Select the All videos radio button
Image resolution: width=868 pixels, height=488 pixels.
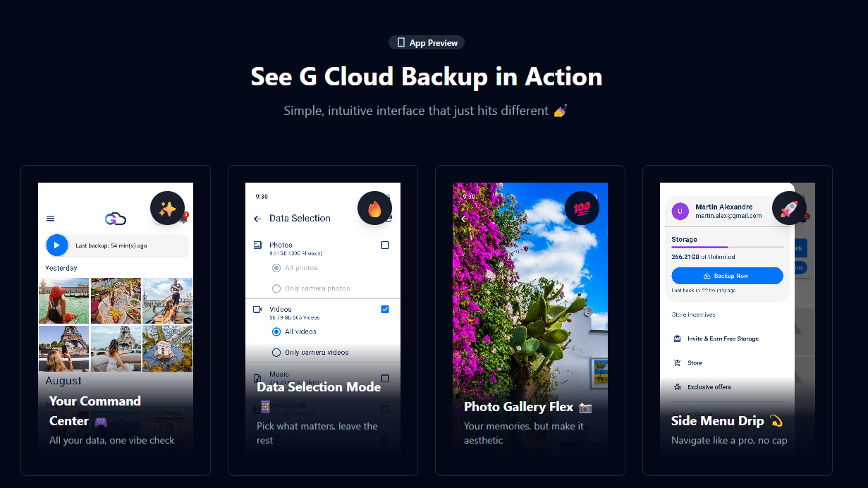click(276, 331)
